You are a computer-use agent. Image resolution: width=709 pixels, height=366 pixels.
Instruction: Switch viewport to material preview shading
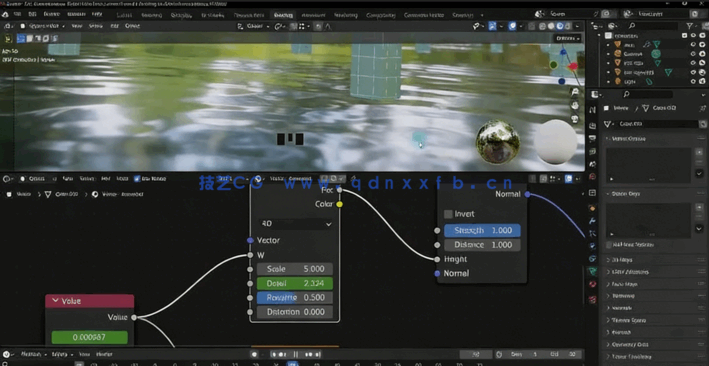(560, 26)
